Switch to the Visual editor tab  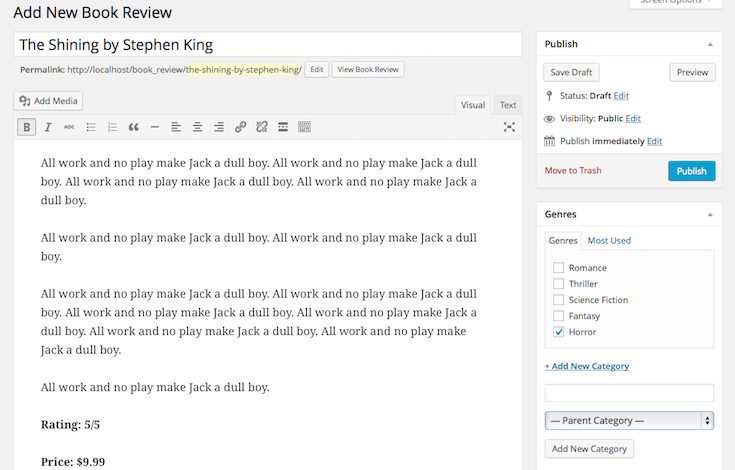tap(472, 105)
